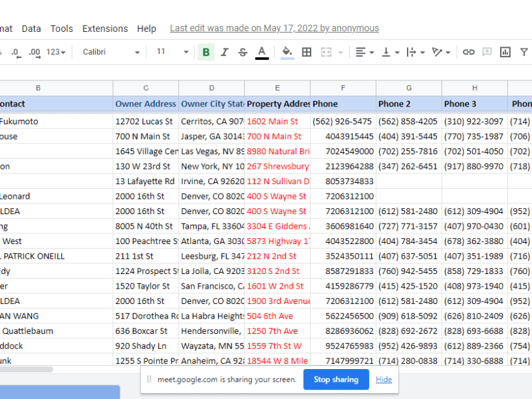Open the last edit history link
This screenshot has height=399, width=532.
click(274, 29)
